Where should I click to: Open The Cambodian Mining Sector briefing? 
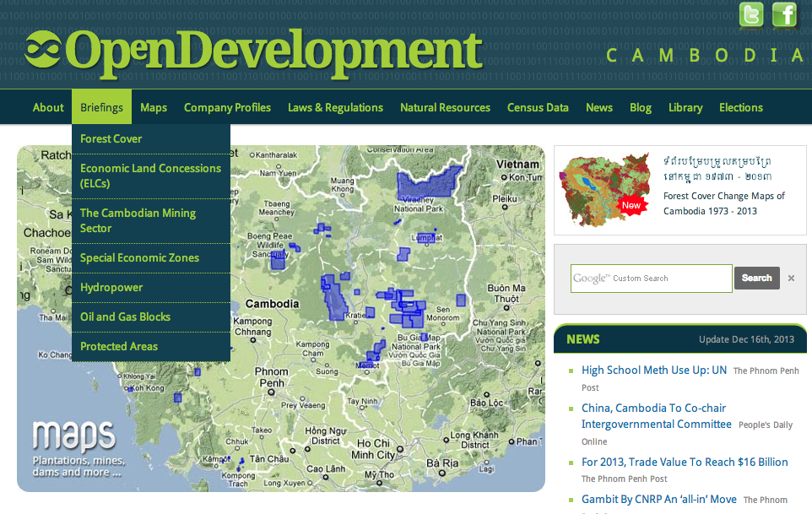(151, 221)
